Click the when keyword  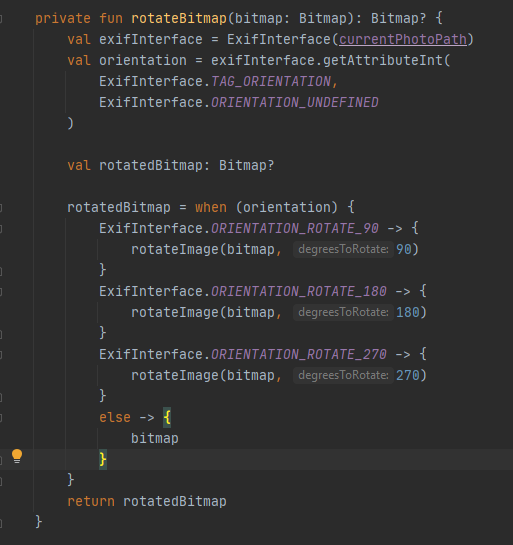tap(211, 208)
